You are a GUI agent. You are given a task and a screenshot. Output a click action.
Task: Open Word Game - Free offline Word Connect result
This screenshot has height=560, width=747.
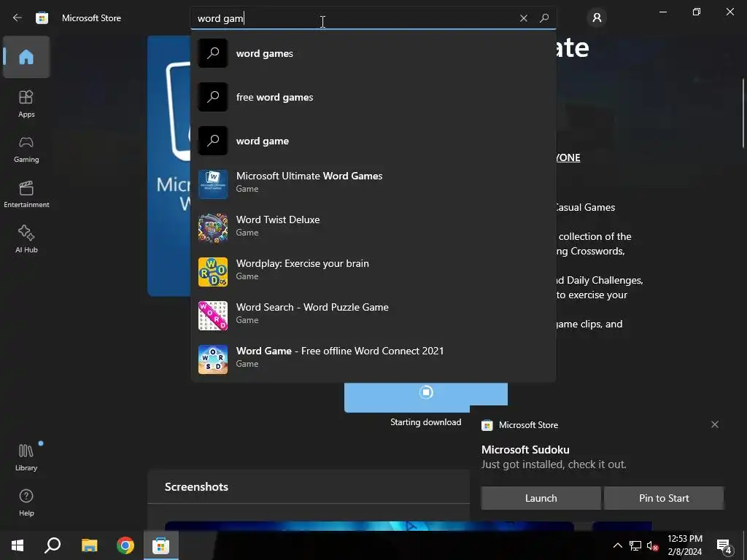point(373,359)
